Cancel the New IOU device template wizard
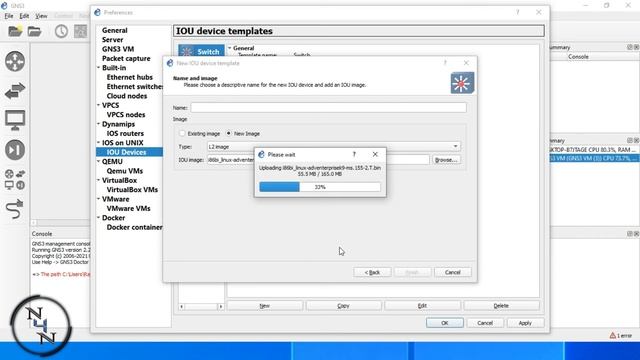Image resolution: width=640 pixels, height=360 pixels. pyautogui.click(x=453, y=272)
